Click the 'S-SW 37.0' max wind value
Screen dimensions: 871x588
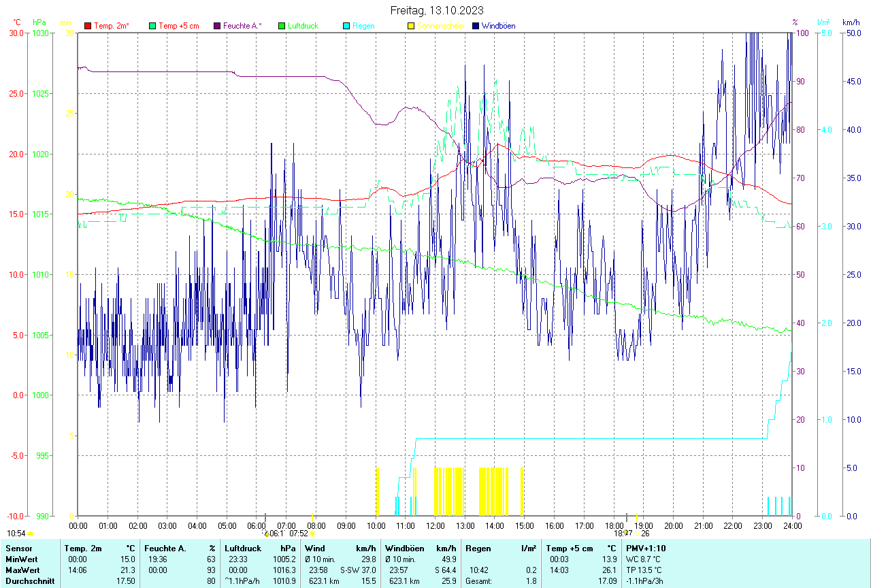[358, 570]
